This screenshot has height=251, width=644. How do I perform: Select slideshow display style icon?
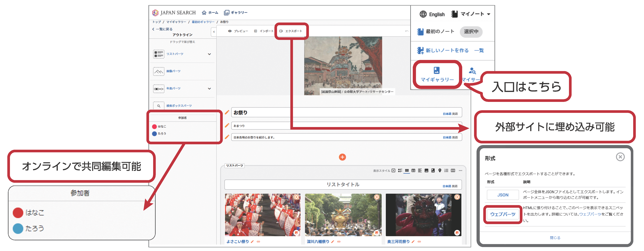pos(393,171)
